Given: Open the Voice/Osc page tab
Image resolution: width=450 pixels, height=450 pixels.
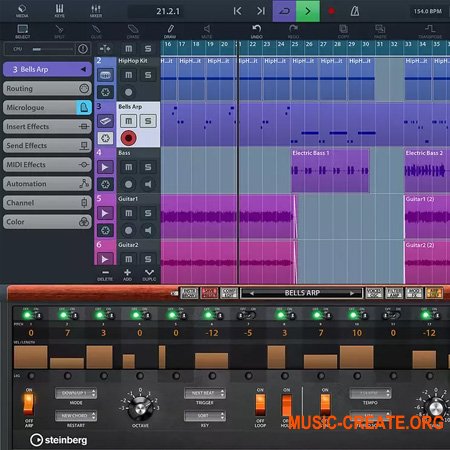Looking at the screenshot, I should tap(374, 293).
